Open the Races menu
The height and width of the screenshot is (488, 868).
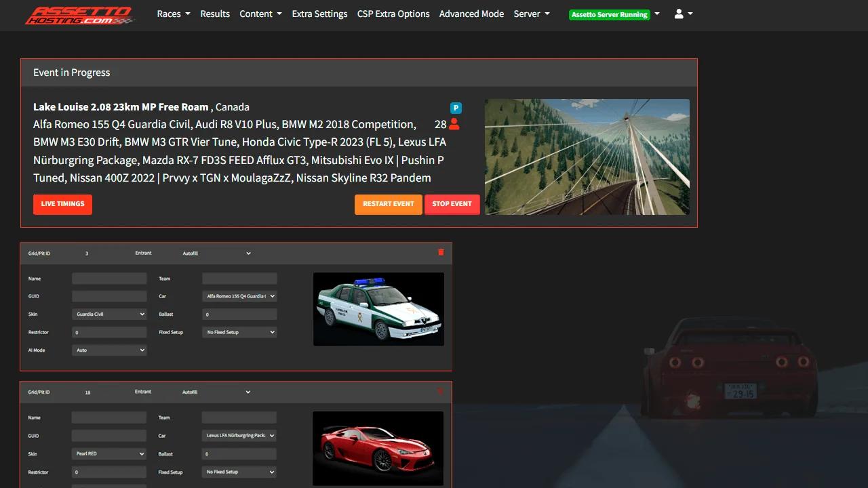point(174,14)
